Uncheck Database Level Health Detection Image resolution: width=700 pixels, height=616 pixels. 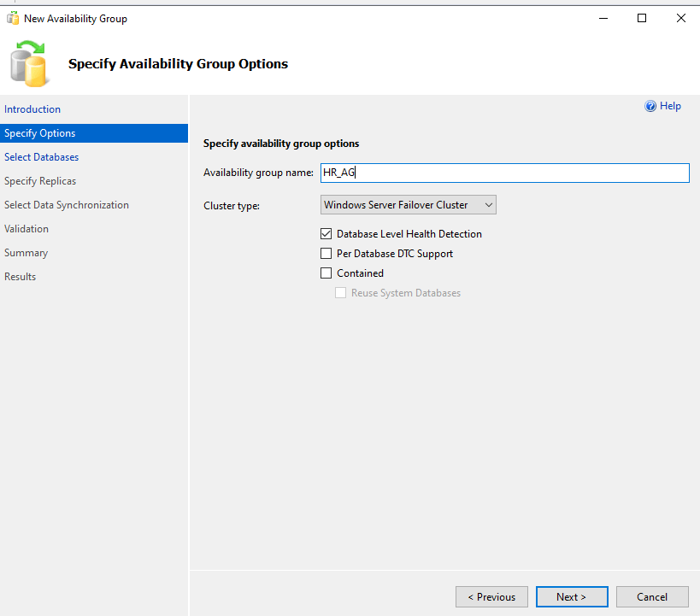326,233
